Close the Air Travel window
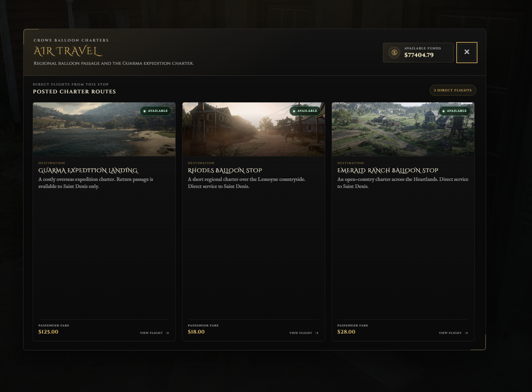 tap(466, 52)
